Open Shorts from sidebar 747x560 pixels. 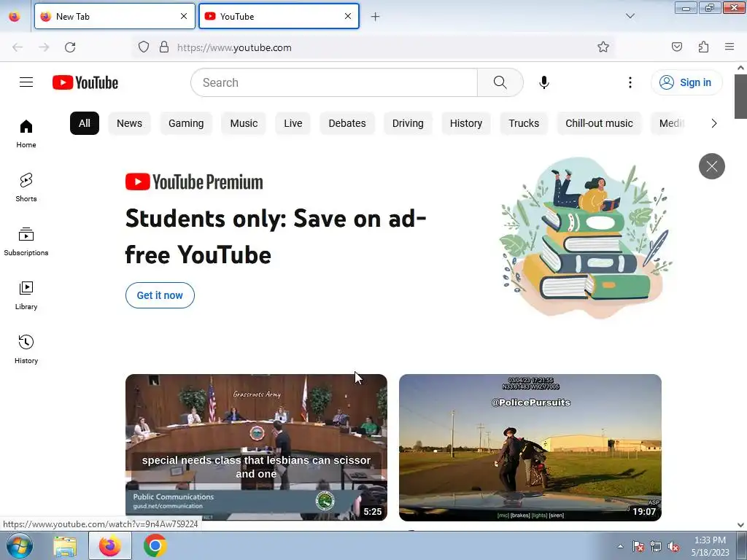(26, 187)
